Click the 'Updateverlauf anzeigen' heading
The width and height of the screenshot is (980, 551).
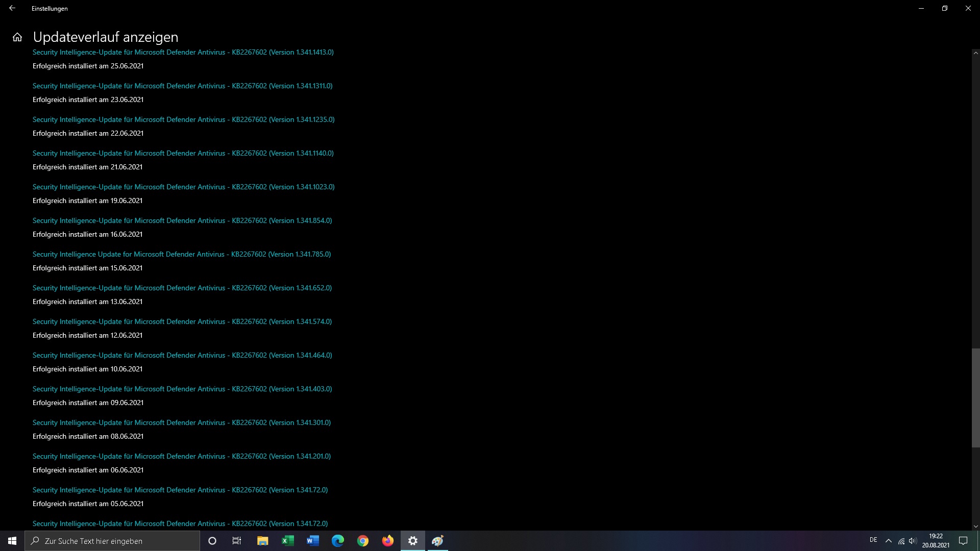point(106,37)
